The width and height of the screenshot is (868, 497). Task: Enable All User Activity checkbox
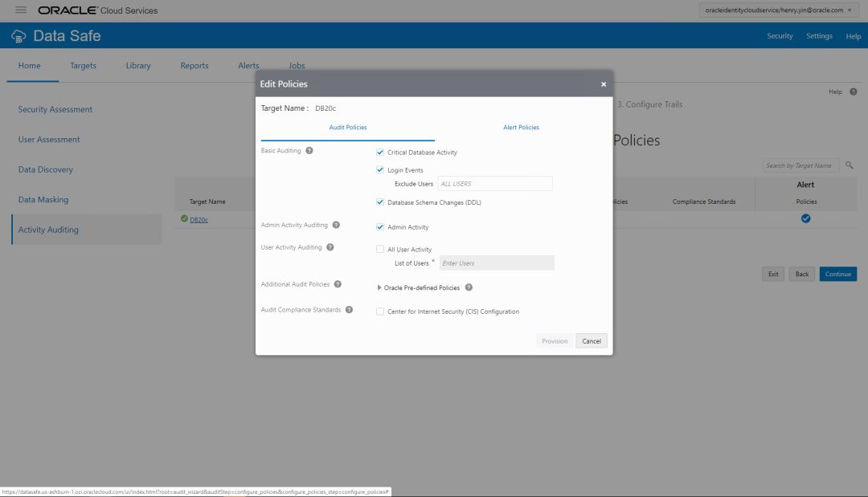click(380, 250)
